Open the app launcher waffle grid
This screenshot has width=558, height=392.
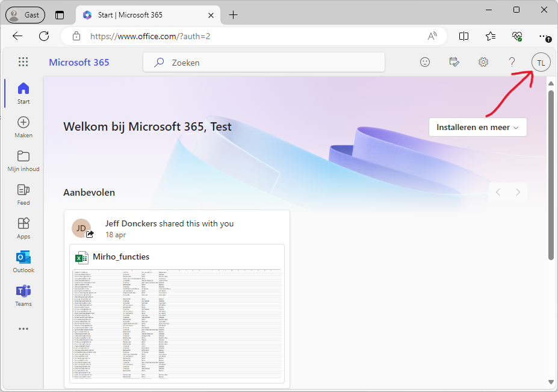tap(23, 62)
